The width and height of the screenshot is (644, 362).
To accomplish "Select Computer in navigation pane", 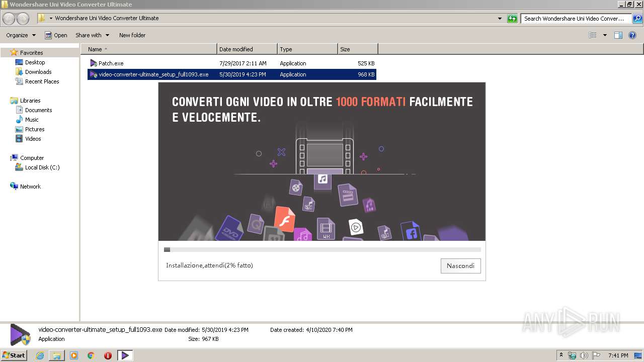I will coord(32,158).
